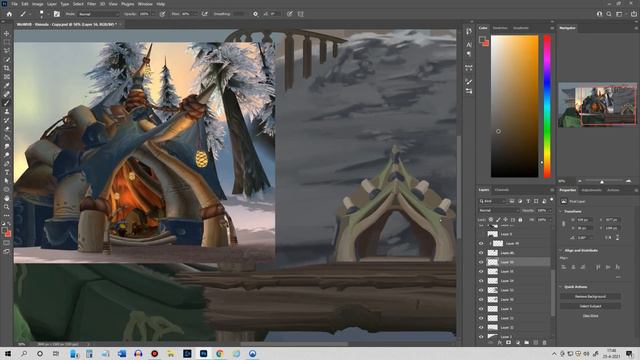Toggle lock transparent pixels
Viewport: 640px width, 360px height.
tap(491, 220)
